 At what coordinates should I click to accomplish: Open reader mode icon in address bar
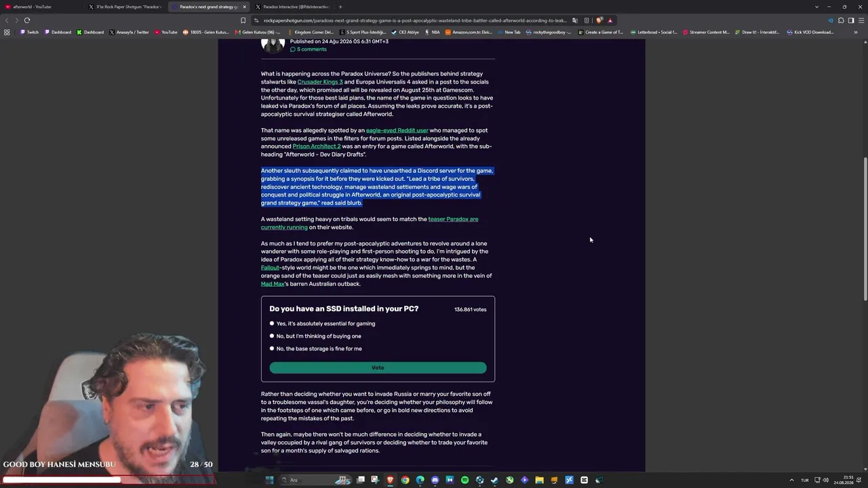tap(587, 20)
